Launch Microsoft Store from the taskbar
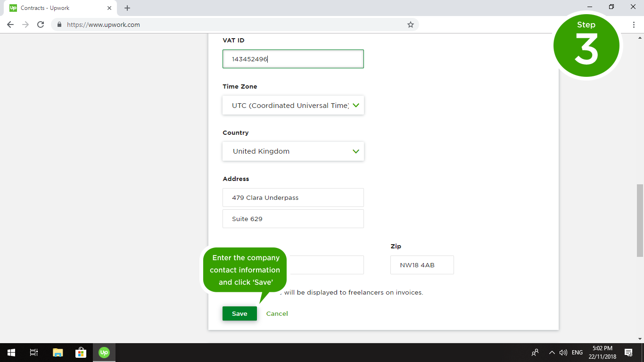This screenshot has width=644, height=362. click(x=81, y=352)
